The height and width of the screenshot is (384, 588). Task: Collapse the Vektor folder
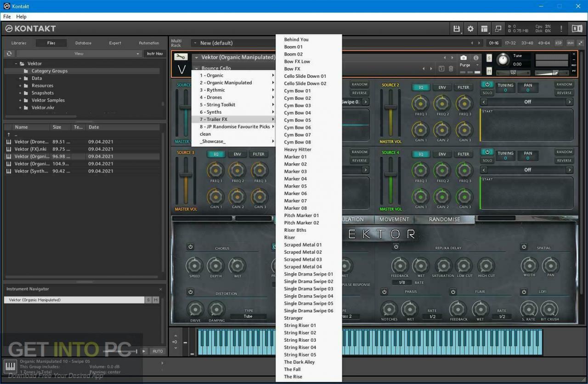(x=16, y=63)
